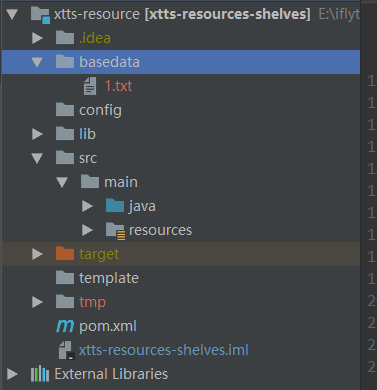This screenshot has height=390, width=377.
Task: Click the [xtts-resources-shelves] module name text
Action: tap(228, 14)
